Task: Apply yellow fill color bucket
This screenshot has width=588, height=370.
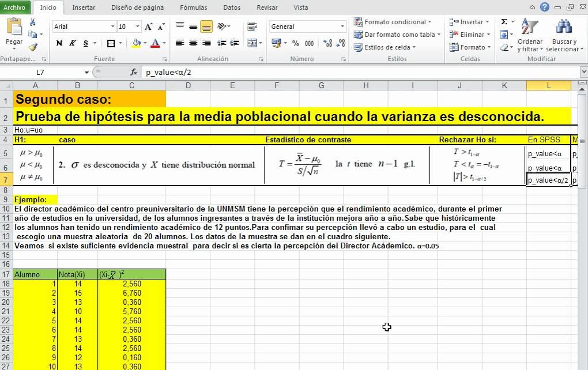Action: pyautogui.click(x=137, y=43)
